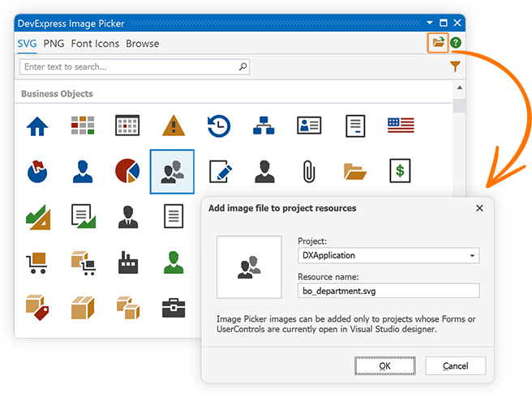The image size is (532, 397).
Task: Edit the Resource name field bo_department.svg
Action: [x=388, y=291]
